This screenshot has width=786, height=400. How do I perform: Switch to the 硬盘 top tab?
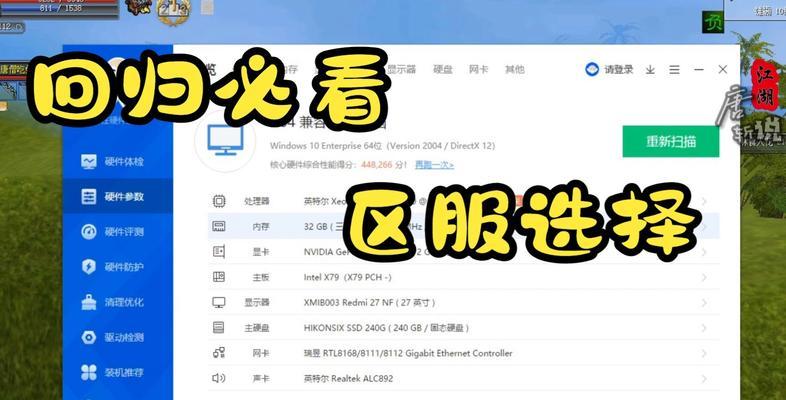pos(443,69)
